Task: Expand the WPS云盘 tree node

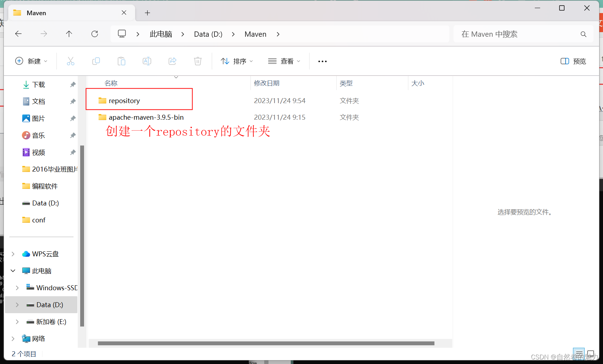Action: pyautogui.click(x=13, y=254)
